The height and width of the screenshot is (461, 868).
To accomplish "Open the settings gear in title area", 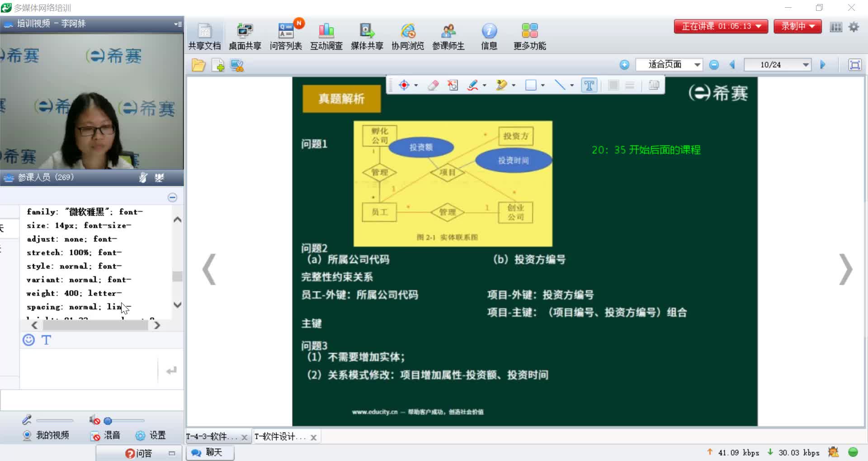I will click(x=854, y=27).
